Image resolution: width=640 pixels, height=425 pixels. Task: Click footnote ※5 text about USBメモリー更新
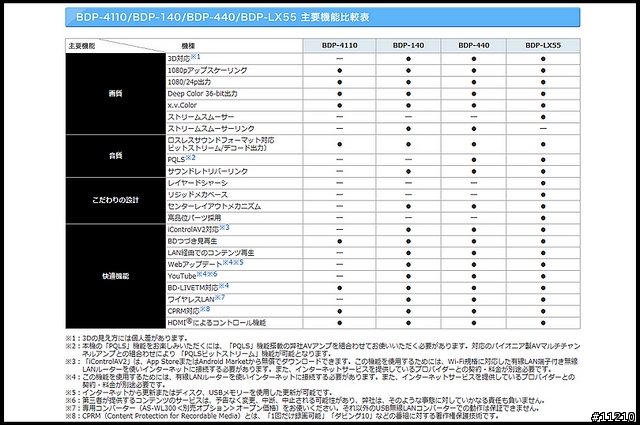click(x=200, y=392)
